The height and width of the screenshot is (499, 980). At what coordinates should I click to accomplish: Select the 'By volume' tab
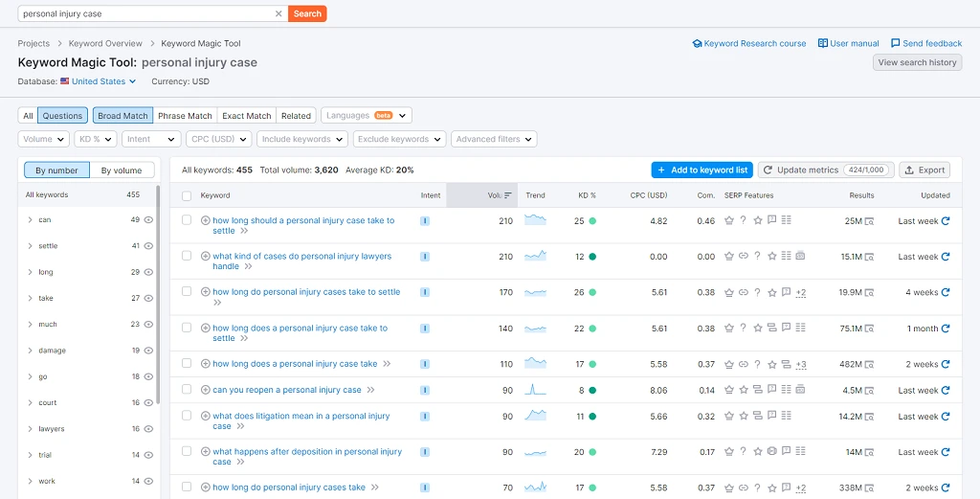[122, 170]
